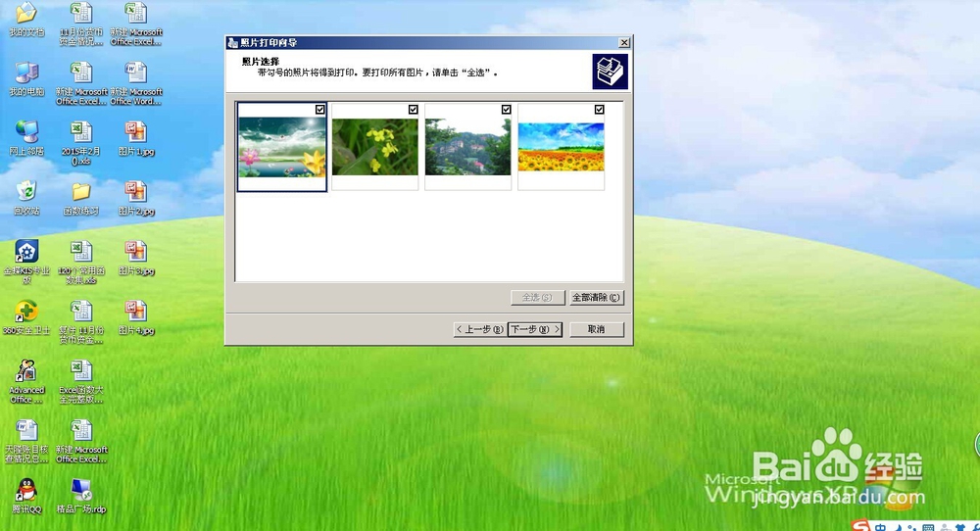Open the 网上邻居 network icon
Screen dimensions: 980x531
pyautogui.click(x=26, y=132)
